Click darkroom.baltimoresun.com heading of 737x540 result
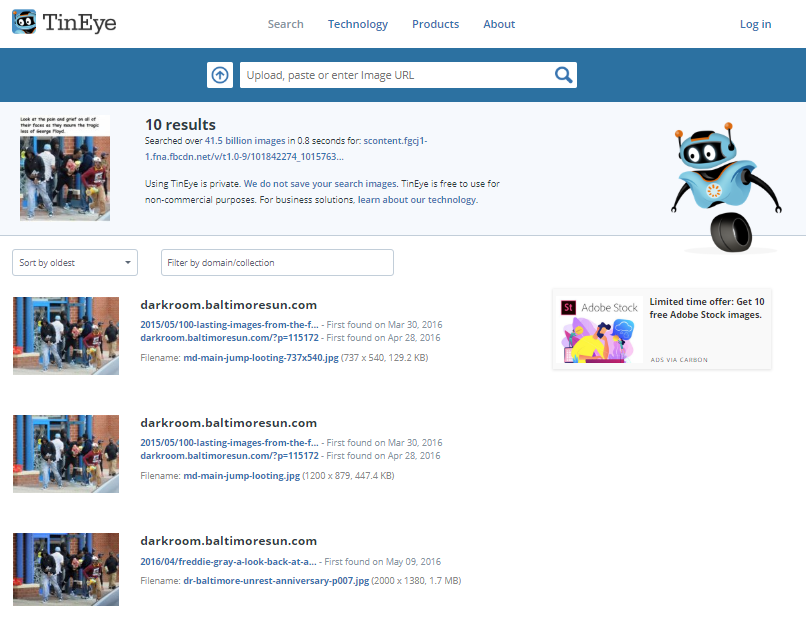806x628 pixels. tap(228, 305)
